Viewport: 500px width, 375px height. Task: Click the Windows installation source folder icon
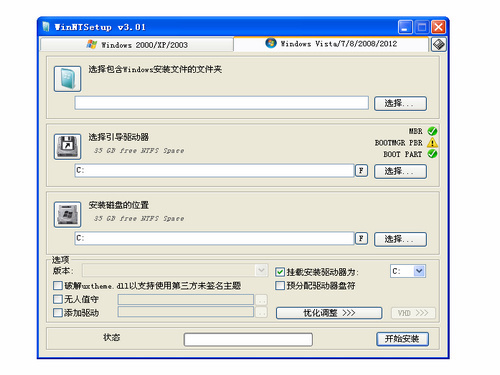click(x=67, y=79)
